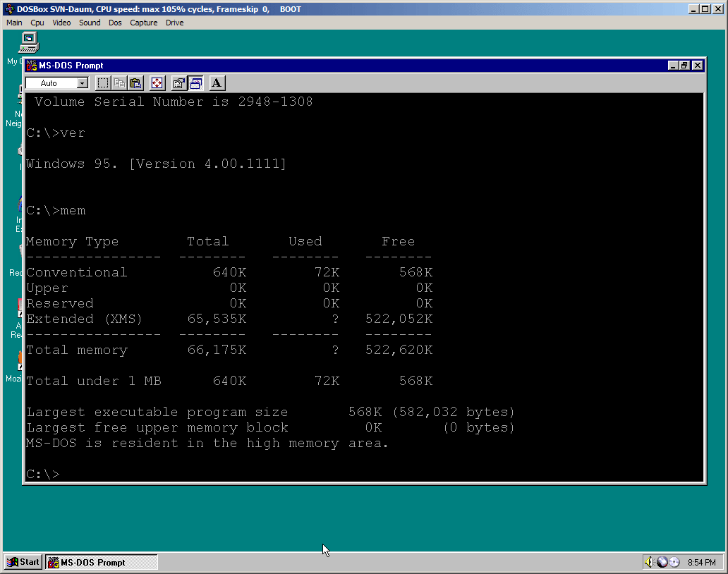This screenshot has height=574, width=728.
Task: Click the Copy toolbar icon
Action: 119,83
